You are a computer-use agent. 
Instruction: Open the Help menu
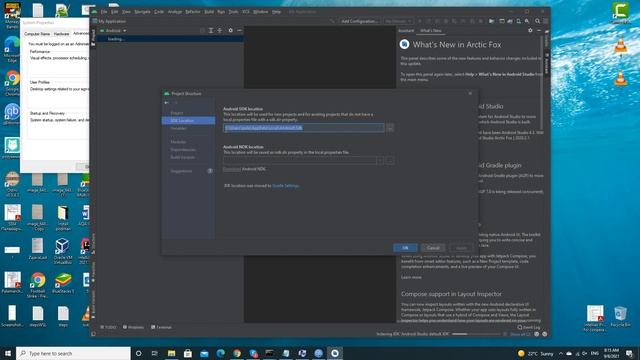(x=276, y=12)
